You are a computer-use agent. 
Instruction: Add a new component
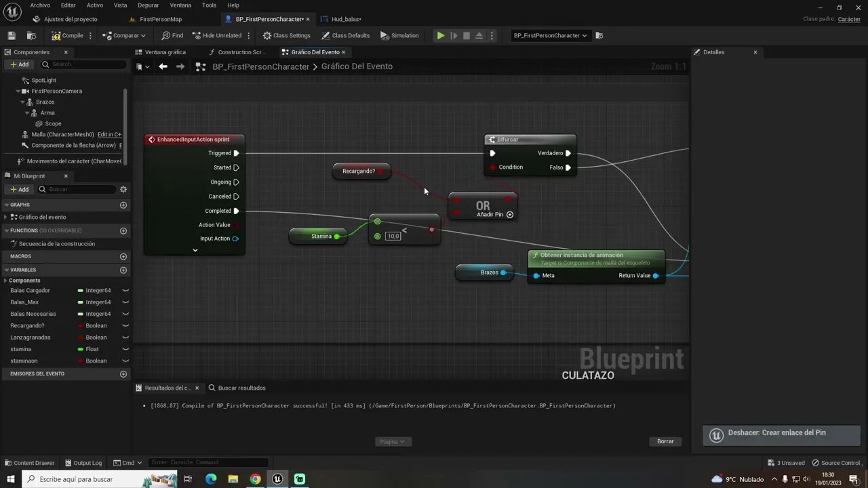(20, 64)
